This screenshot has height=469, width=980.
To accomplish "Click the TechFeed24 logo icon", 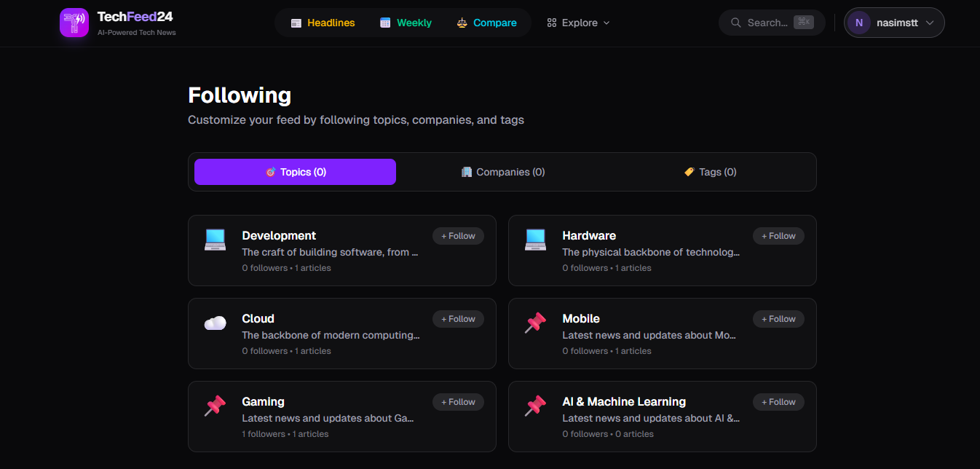I will click(x=74, y=23).
